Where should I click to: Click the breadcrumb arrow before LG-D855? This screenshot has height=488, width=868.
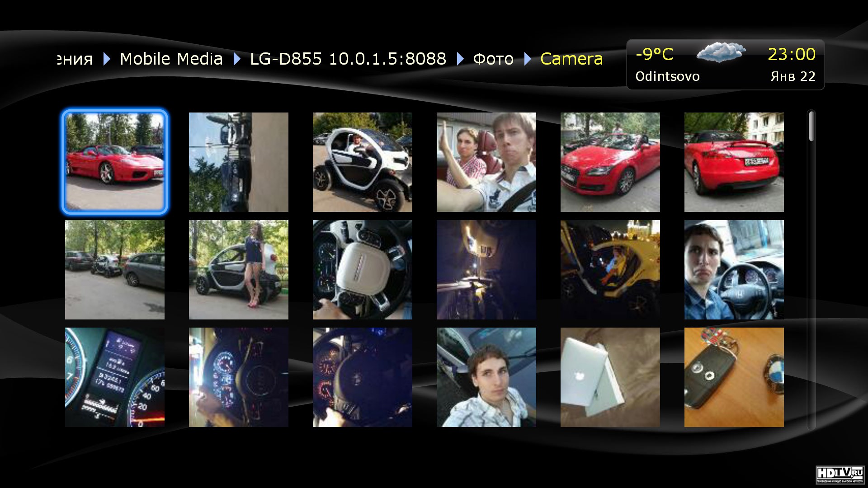coord(236,59)
